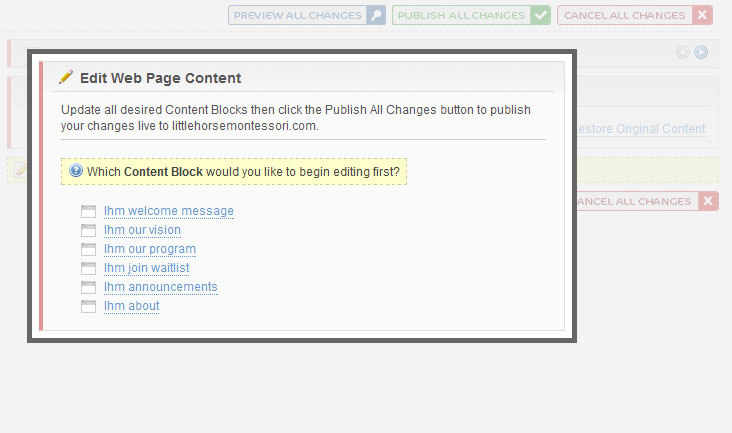Open the lhm our vision content block
Image resolution: width=732 pixels, height=433 pixels.
coord(142,230)
